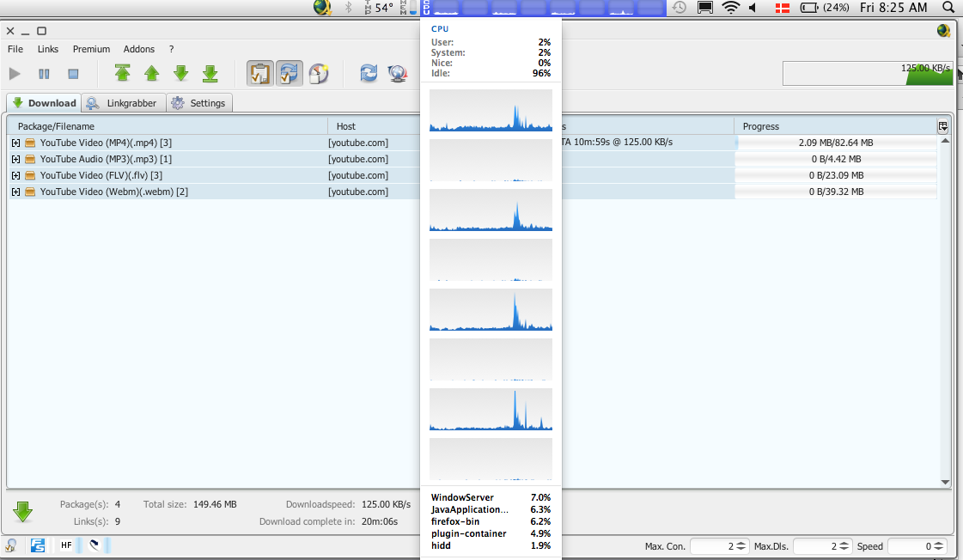Click progress bar showing 2.09 MB/82.64 MB
The image size is (963, 560).
pyautogui.click(x=836, y=143)
